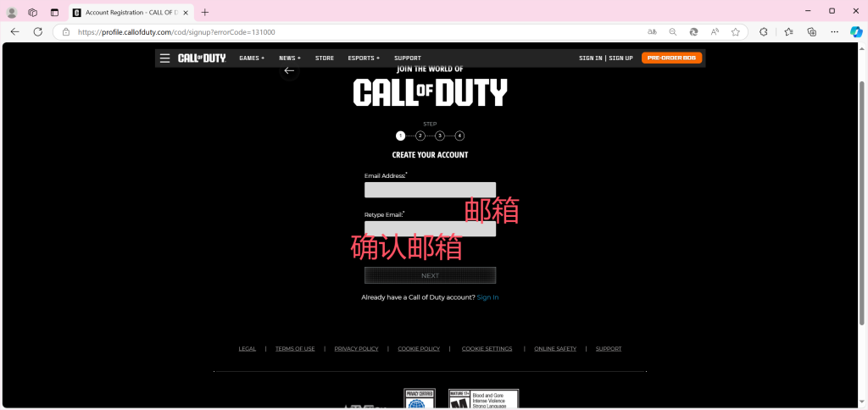This screenshot has height=410, width=868.
Task: Open the translate page icon
Action: pyautogui.click(x=652, y=32)
